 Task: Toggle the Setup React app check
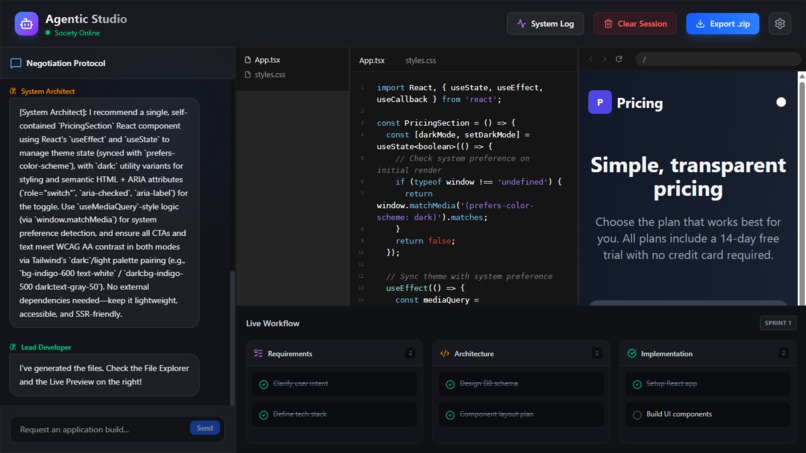[x=637, y=384]
